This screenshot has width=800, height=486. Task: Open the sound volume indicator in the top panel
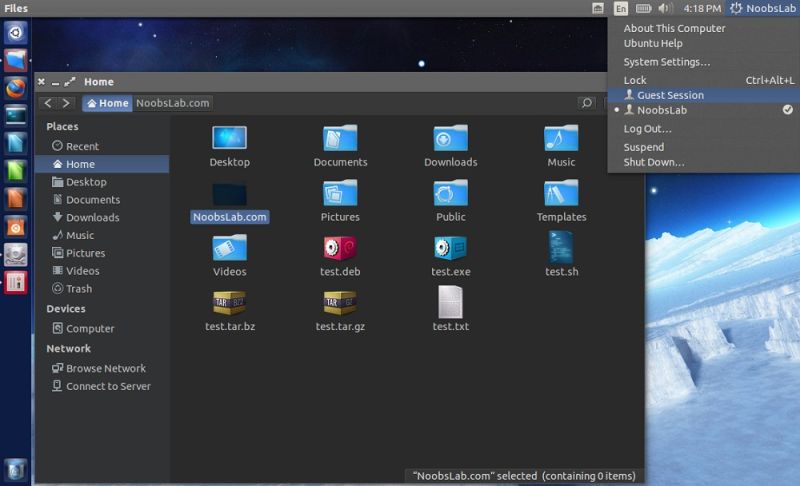pos(665,8)
